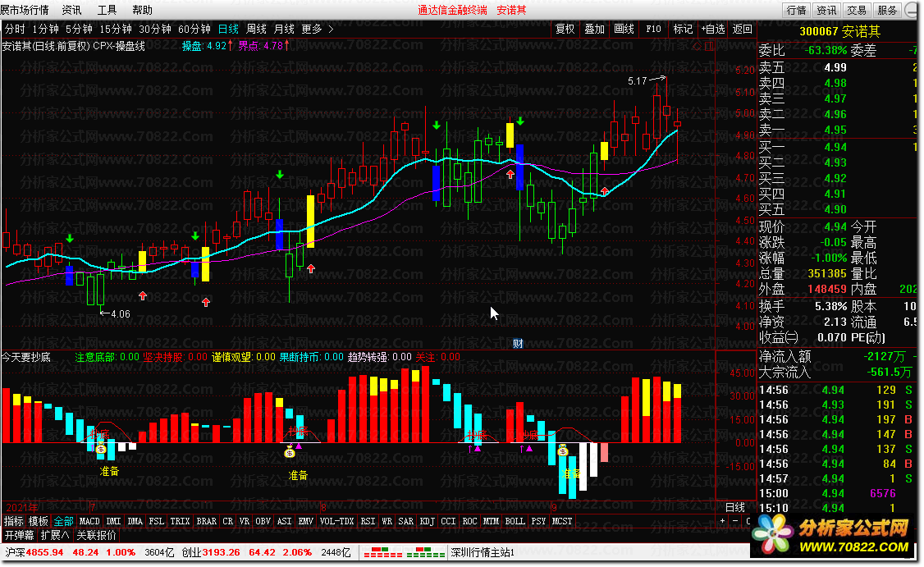
Task: Switch to the 周线 weekly tab
Action: point(256,29)
